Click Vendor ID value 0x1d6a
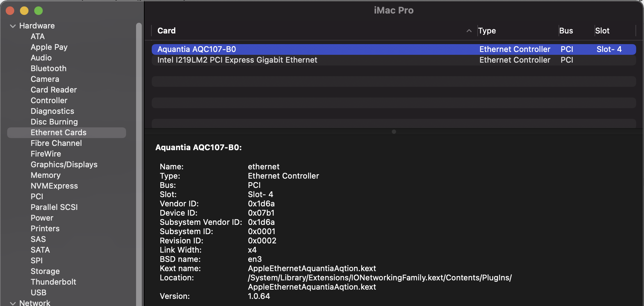 point(261,204)
